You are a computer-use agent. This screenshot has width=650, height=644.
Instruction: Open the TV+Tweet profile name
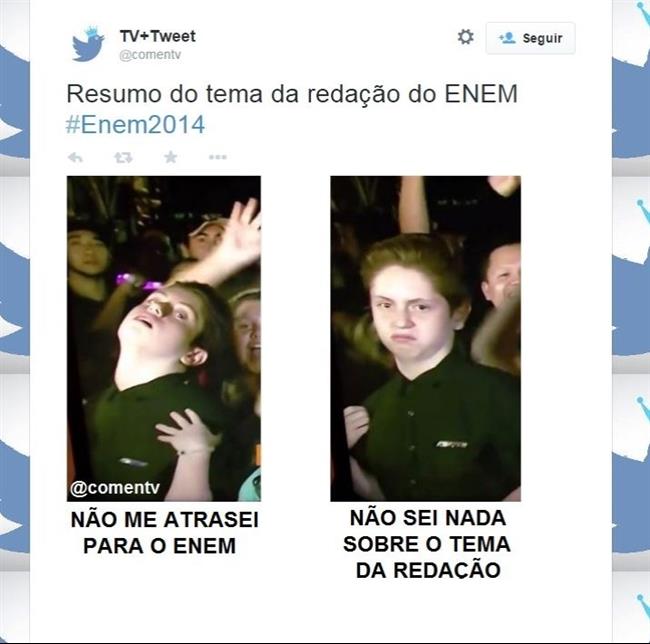158,36
